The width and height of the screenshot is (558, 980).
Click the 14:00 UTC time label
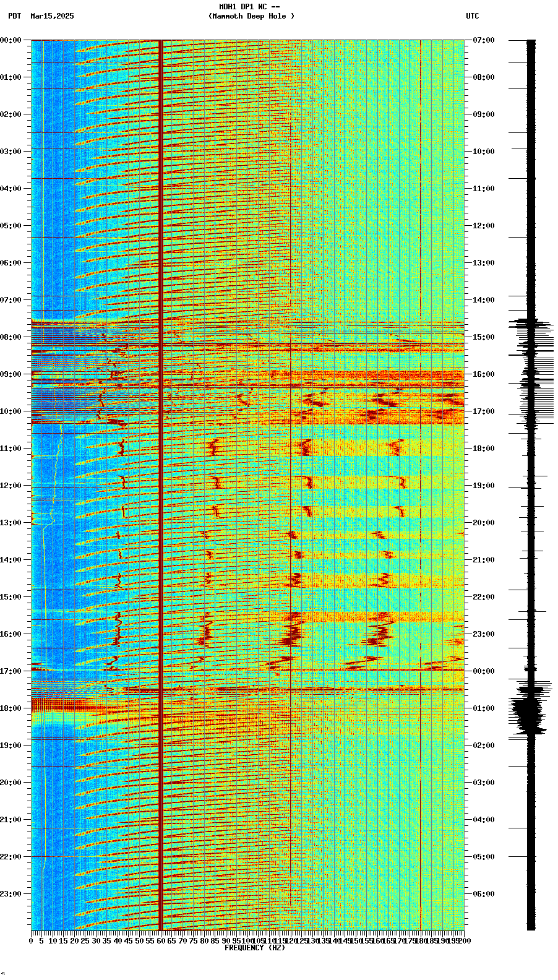484,300
